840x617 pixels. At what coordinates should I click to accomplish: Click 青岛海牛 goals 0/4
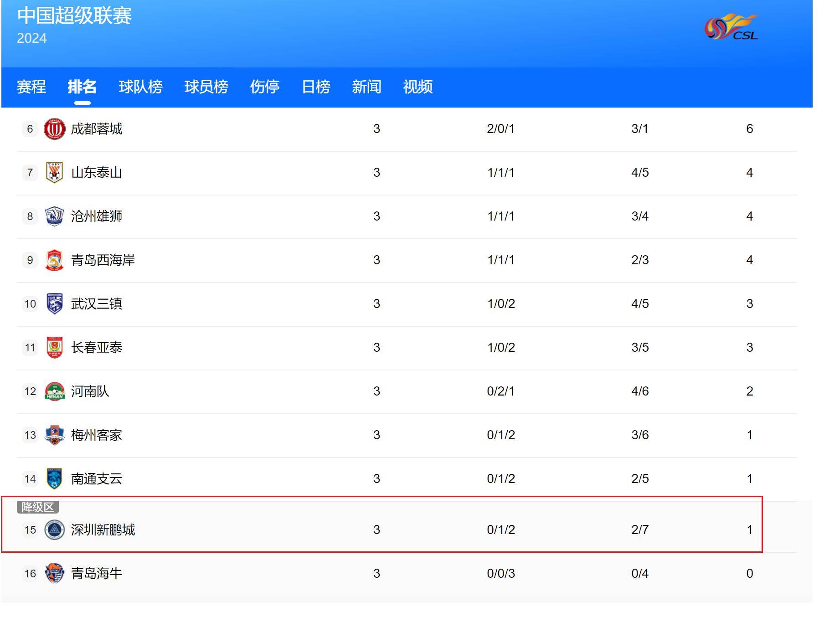pos(640,574)
